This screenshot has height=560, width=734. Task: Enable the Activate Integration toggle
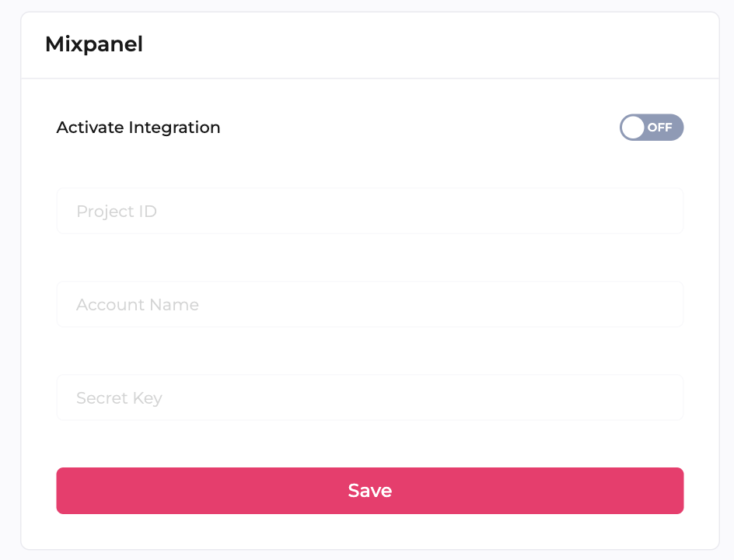(x=651, y=128)
